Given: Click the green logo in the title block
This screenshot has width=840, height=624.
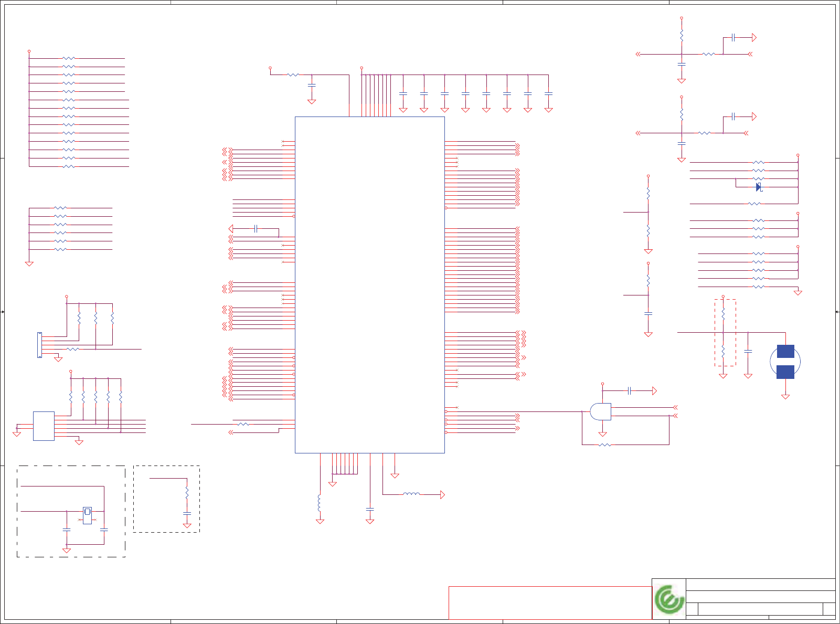Looking at the screenshot, I should click(x=669, y=599).
